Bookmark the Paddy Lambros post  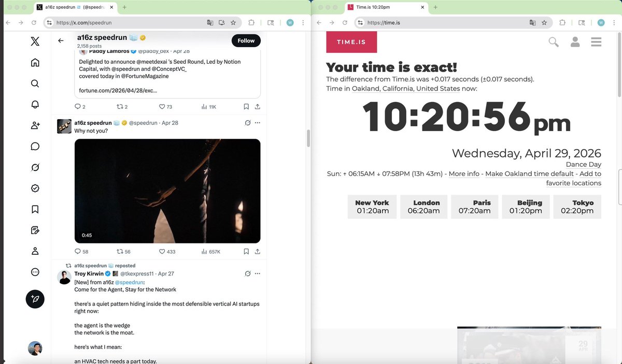click(x=246, y=107)
